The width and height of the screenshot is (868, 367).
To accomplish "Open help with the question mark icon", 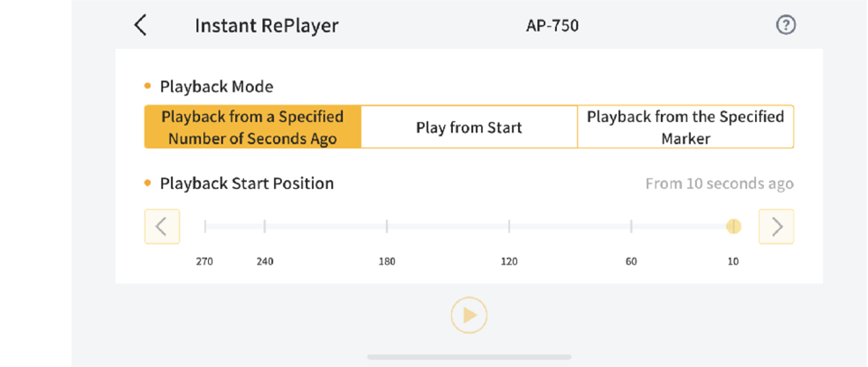I will (786, 25).
